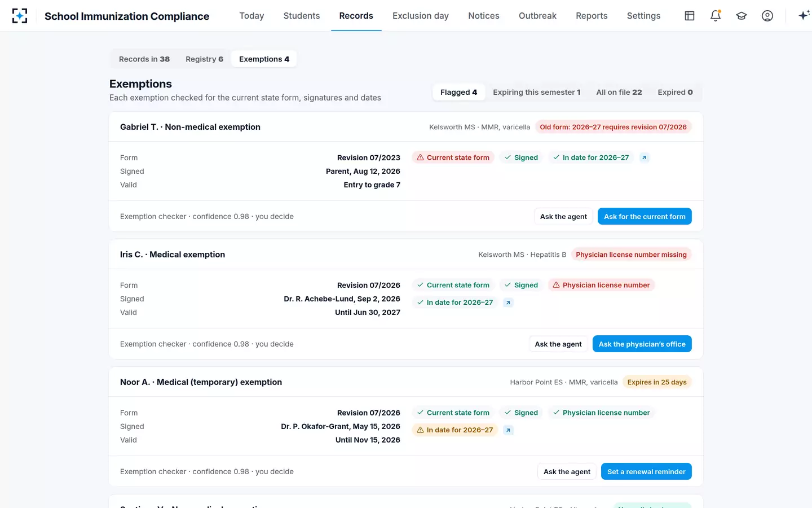Click Ask the physician's office
812x508 pixels.
coord(642,344)
